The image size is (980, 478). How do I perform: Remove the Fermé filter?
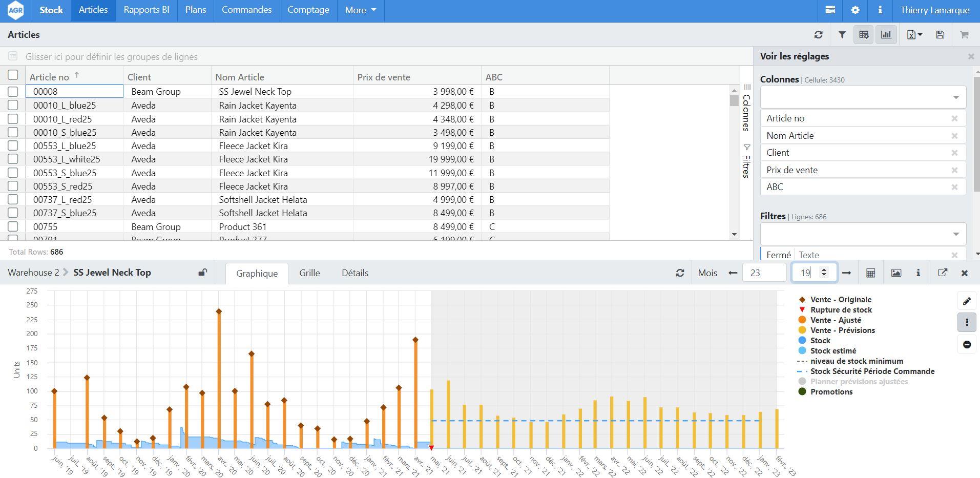pyautogui.click(x=954, y=255)
